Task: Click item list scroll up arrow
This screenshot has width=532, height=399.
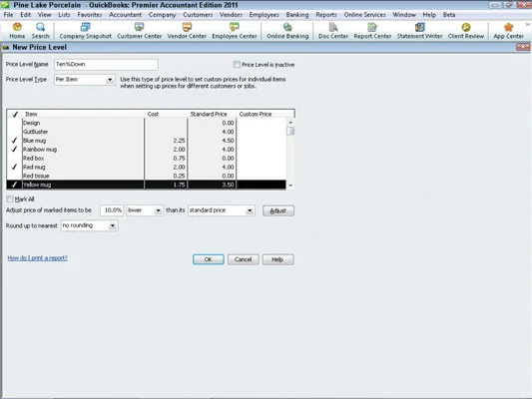Action: click(x=290, y=122)
